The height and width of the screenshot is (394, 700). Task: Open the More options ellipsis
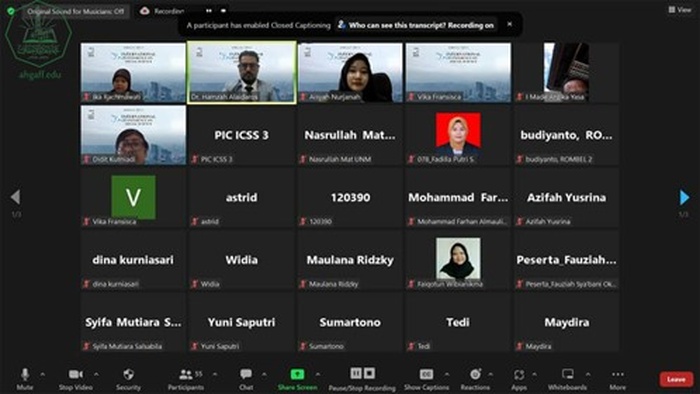[x=618, y=379]
